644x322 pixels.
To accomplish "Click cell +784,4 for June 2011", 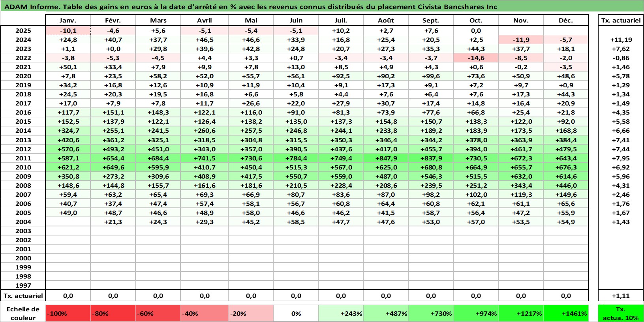I will pos(296,158).
